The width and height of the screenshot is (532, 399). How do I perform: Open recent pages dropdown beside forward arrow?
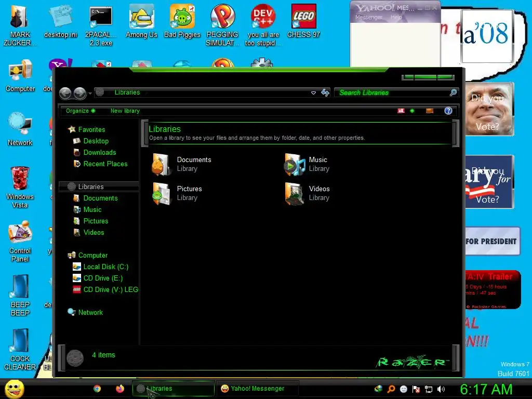pyautogui.click(x=90, y=93)
